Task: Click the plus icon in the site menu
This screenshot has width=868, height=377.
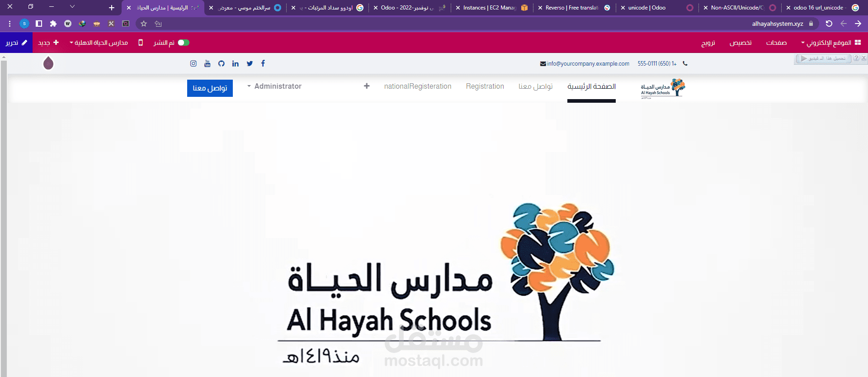Action: (x=367, y=86)
